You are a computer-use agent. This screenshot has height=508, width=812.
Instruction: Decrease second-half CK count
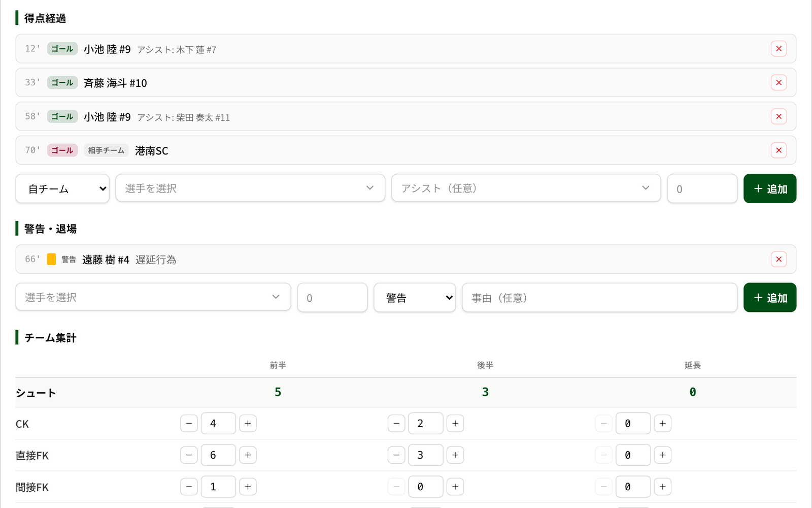click(x=396, y=423)
